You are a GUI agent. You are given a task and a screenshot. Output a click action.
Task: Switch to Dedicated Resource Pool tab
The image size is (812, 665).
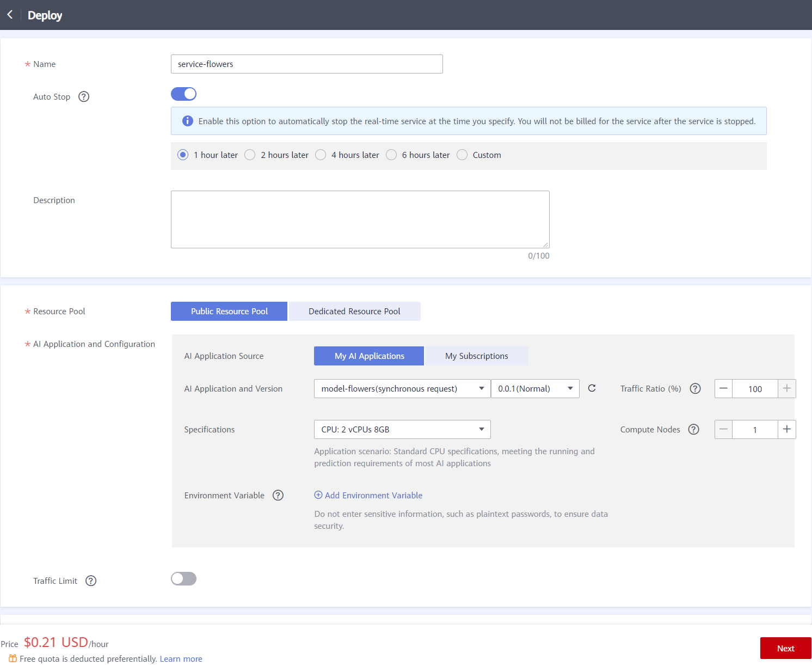coord(354,311)
